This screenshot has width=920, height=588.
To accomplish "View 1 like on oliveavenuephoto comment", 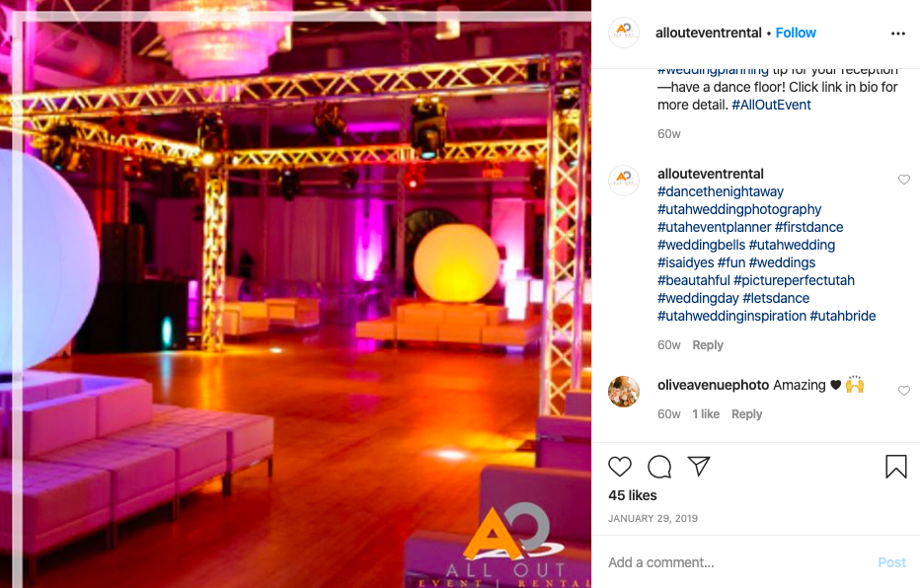I will [706, 414].
